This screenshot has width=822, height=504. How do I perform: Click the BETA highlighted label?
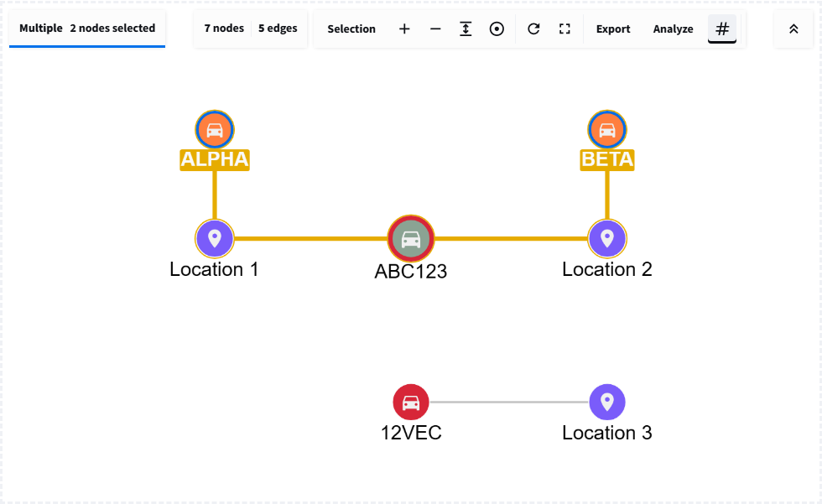click(x=607, y=159)
